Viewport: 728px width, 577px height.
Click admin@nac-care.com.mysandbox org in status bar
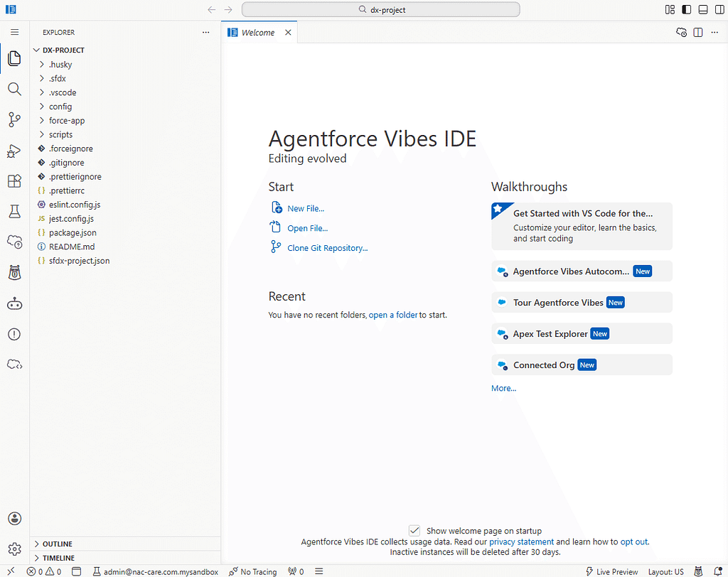click(x=156, y=571)
